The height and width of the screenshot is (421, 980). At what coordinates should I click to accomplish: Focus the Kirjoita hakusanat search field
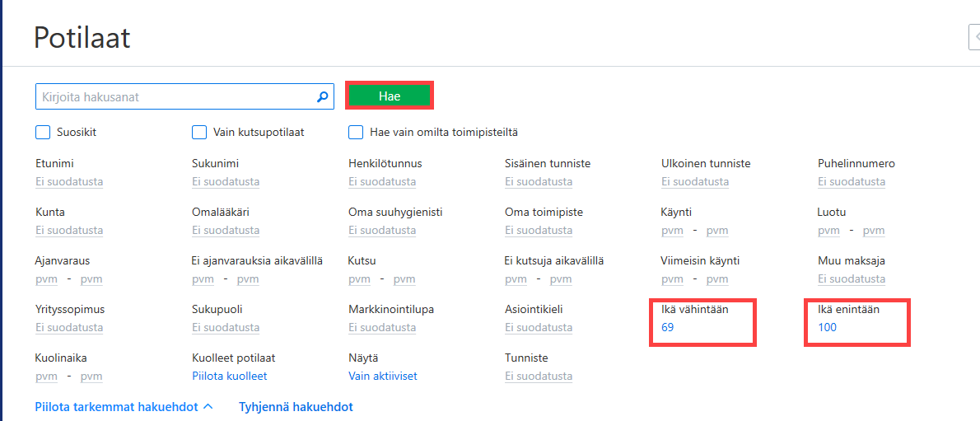(x=185, y=97)
